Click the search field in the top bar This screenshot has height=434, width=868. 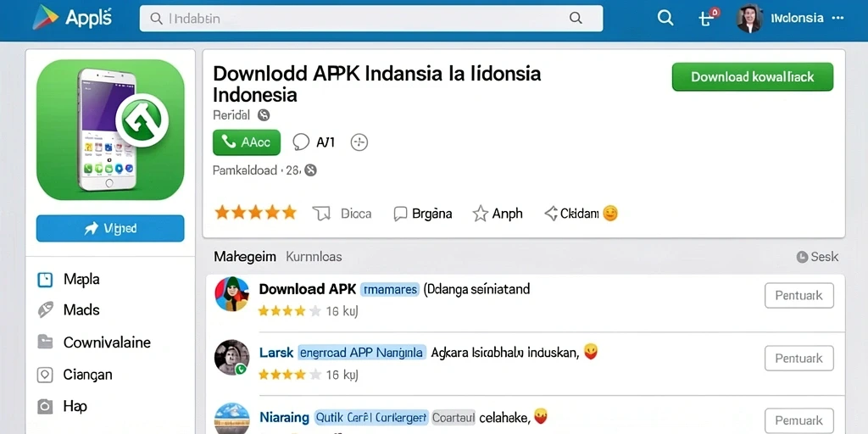[371, 19]
